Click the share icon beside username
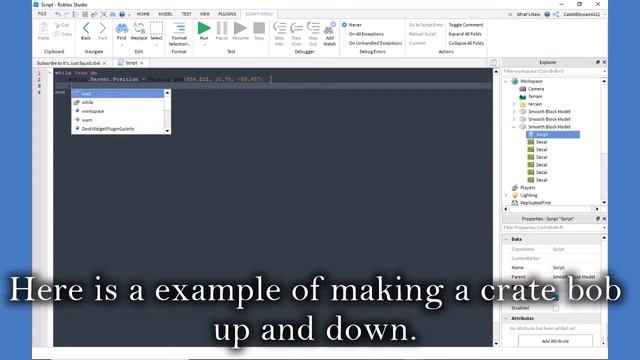The width and height of the screenshot is (640, 360). click(x=556, y=14)
